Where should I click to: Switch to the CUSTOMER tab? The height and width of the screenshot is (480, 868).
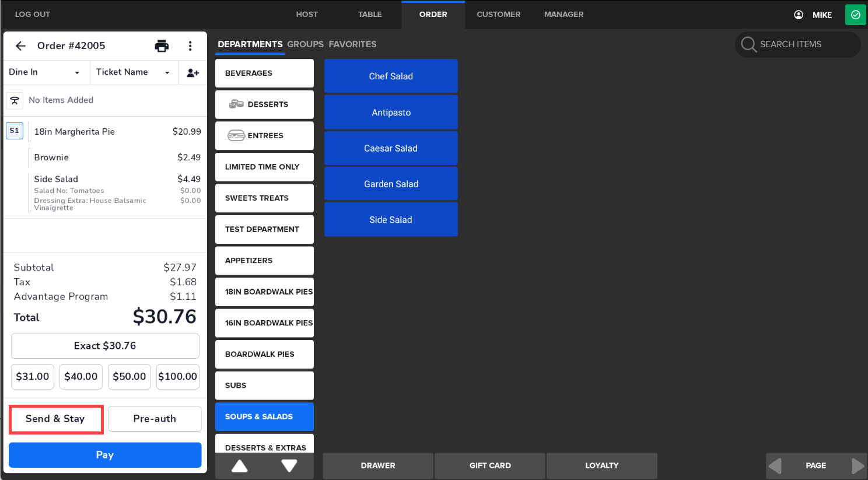(498, 14)
